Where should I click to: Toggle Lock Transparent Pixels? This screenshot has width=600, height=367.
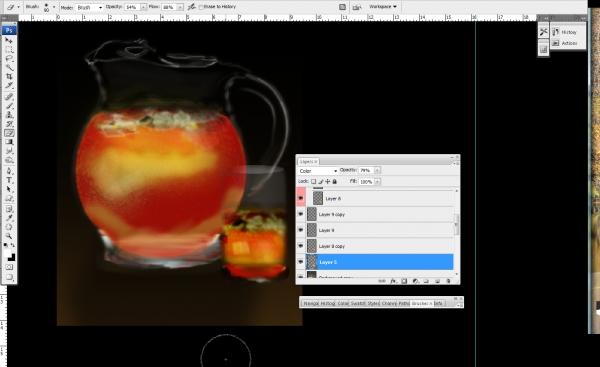coord(313,181)
